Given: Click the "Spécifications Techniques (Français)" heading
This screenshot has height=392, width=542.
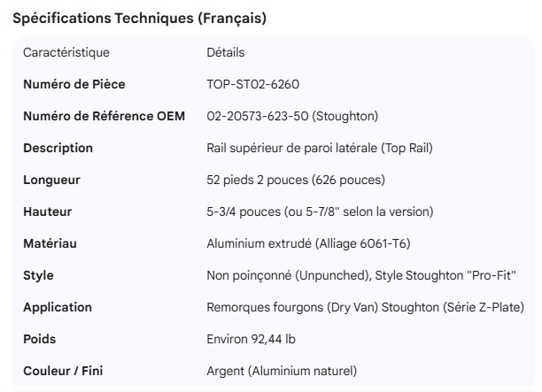Looking at the screenshot, I should [x=139, y=18].
